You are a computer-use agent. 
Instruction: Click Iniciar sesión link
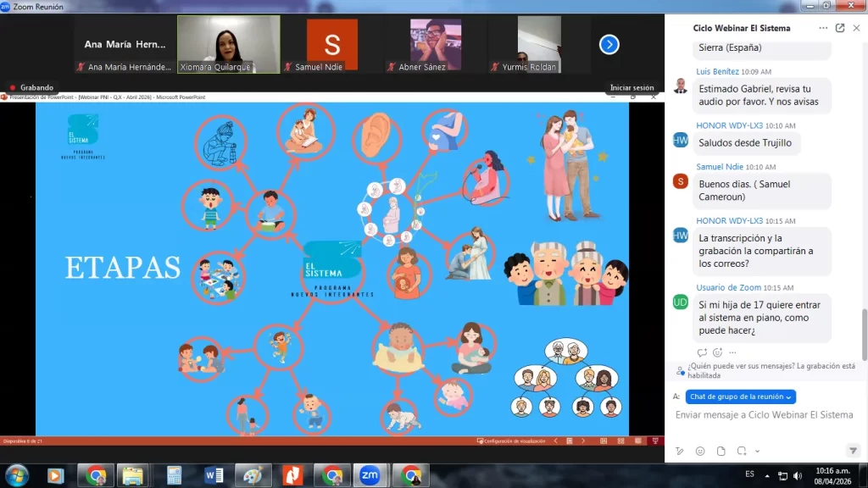tap(632, 87)
